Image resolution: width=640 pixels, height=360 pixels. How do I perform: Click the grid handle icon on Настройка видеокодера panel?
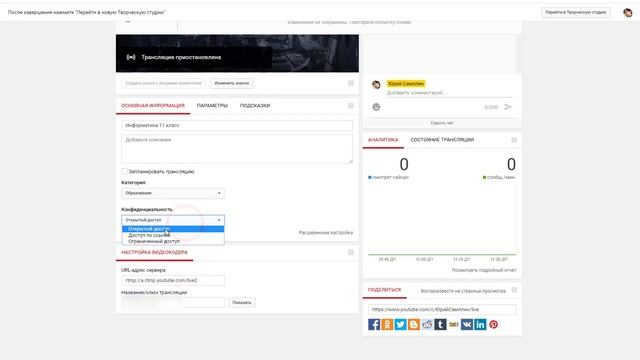point(351,252)
